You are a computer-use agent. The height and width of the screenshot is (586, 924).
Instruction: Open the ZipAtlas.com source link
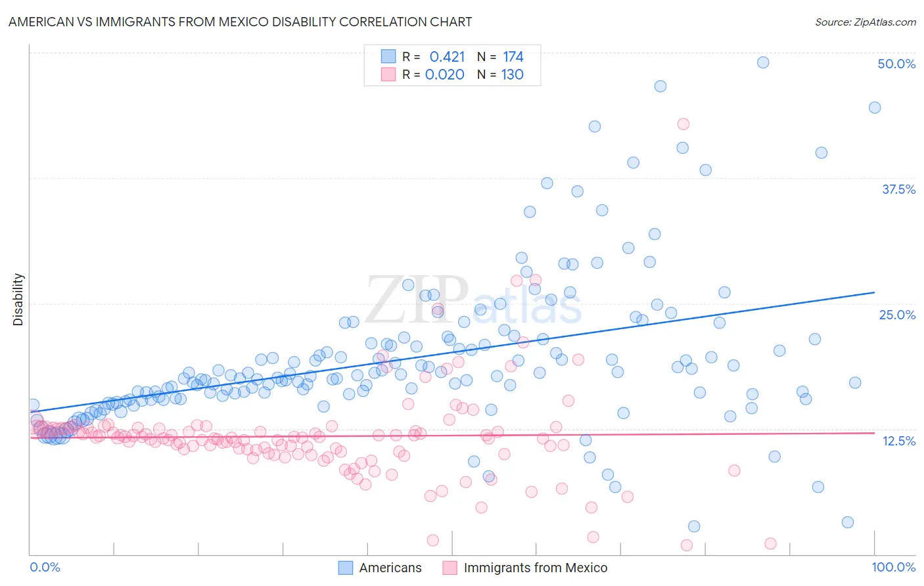click(866, 22)
